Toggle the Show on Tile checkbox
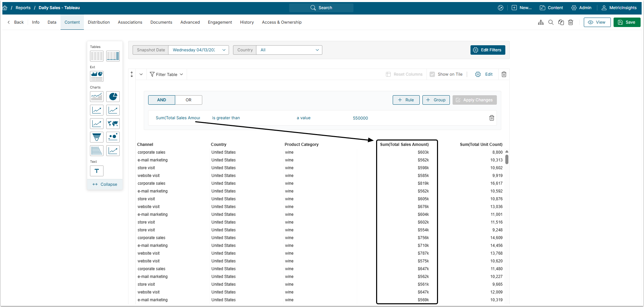Image resolution: width=644 pixels, height=307 pixels. tap(432, 74)
